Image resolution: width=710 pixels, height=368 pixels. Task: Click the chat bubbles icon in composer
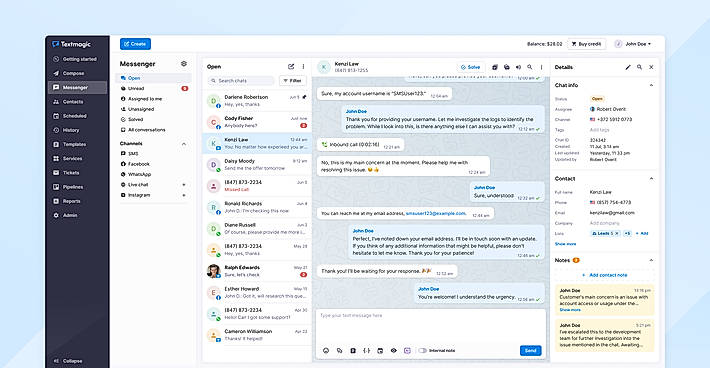(339, 351)
